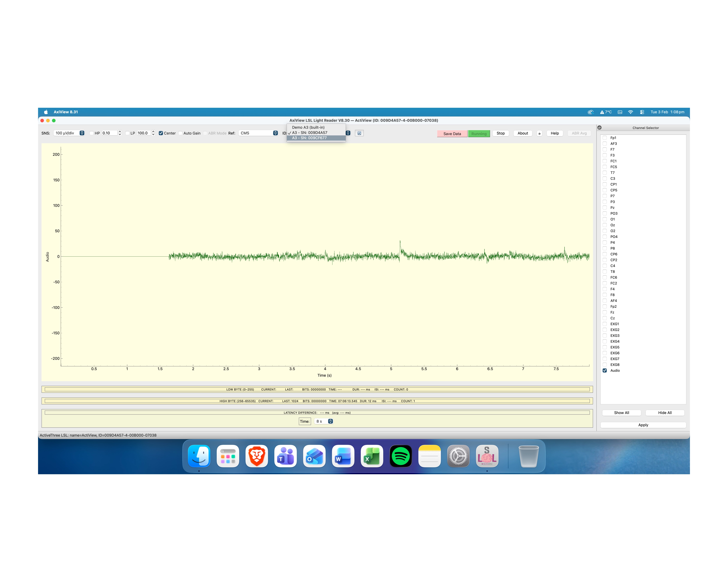Click the refresh device list icon beside ID dropdown
The image size is (728, 582).
click(359, 133)
